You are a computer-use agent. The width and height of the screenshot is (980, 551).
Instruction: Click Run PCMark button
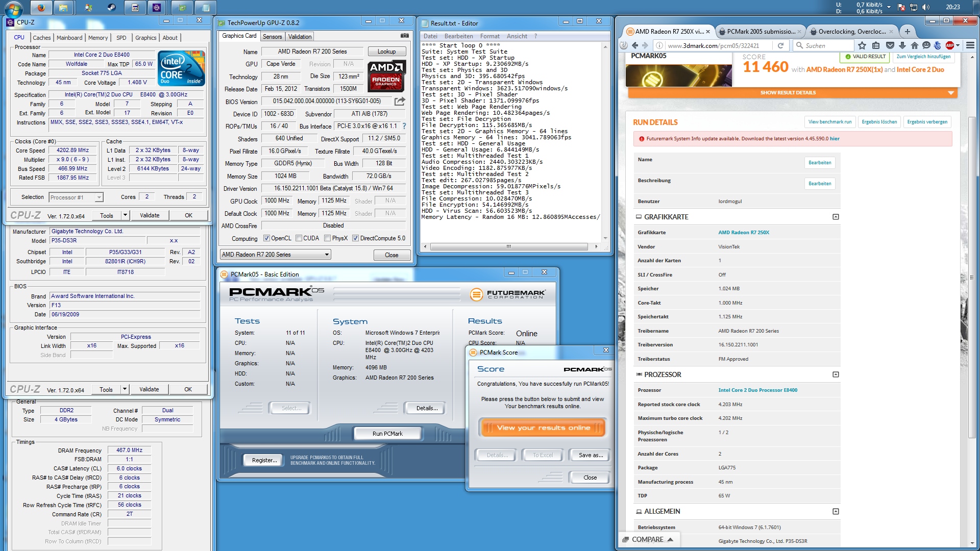[387, 434]
